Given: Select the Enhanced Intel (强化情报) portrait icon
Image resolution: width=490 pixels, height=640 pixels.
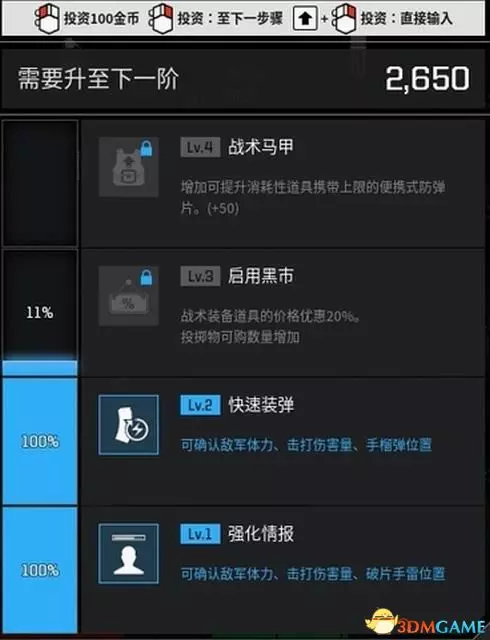Looking at the screenshot, I should click(128, 553).
